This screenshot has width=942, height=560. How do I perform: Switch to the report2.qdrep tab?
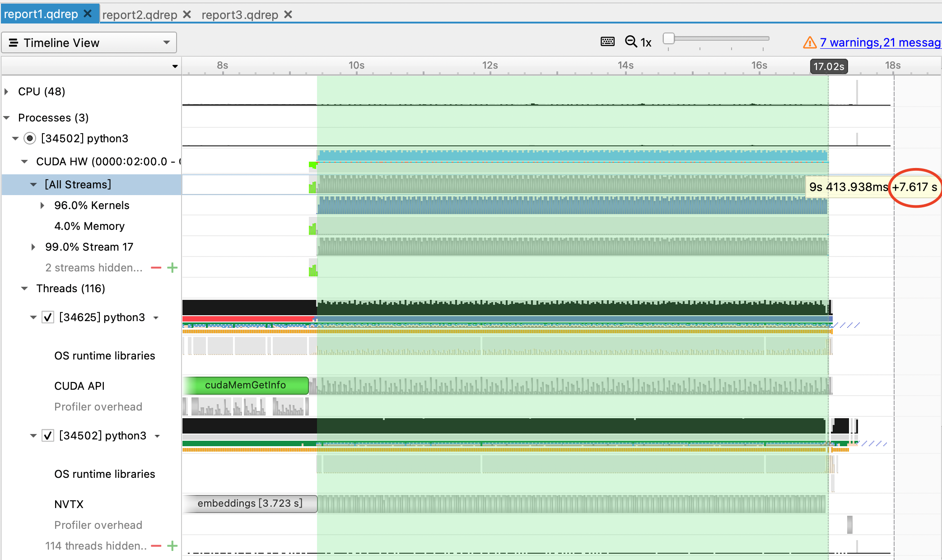pos(140,14)
